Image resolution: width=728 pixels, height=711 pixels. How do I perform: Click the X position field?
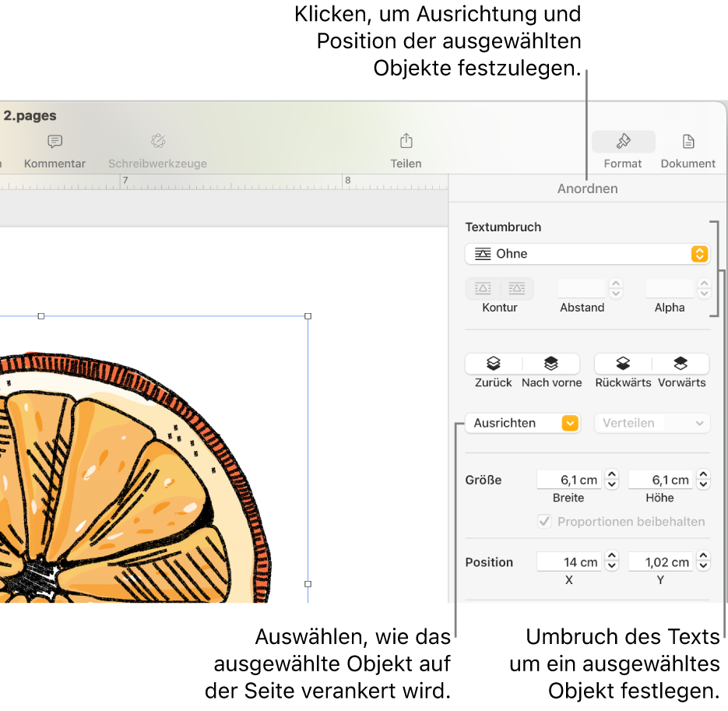[x=568, y=562]
